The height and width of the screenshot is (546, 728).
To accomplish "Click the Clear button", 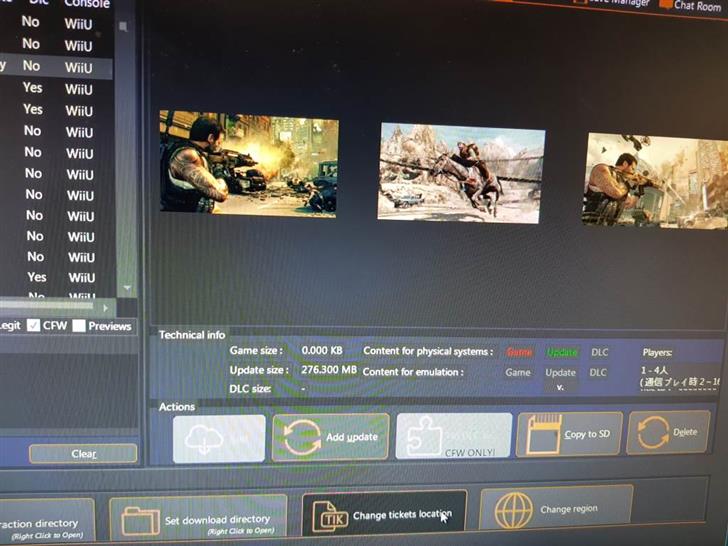I will (83, 454).
